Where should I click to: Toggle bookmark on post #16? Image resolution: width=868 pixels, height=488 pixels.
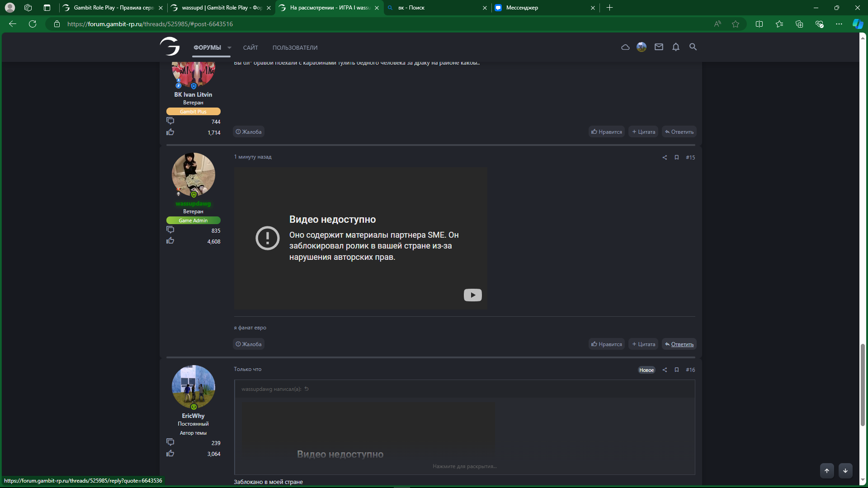pos(676,370)
